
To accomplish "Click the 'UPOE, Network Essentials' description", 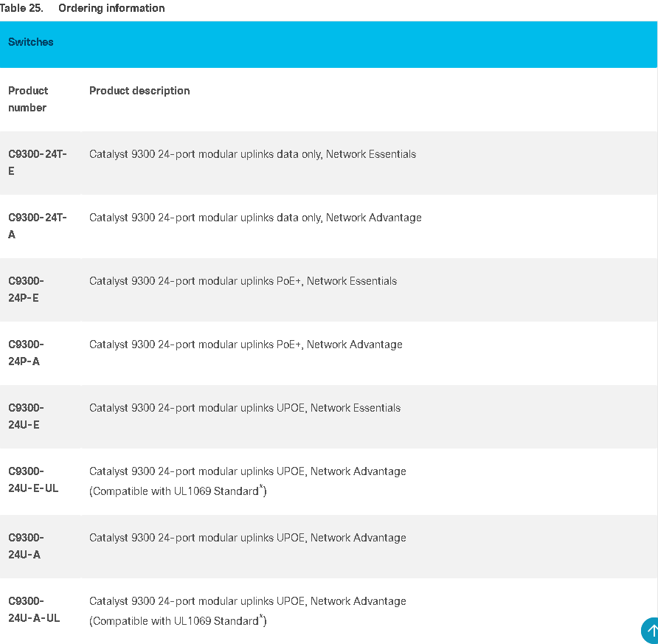I will (x=245, y=408).
